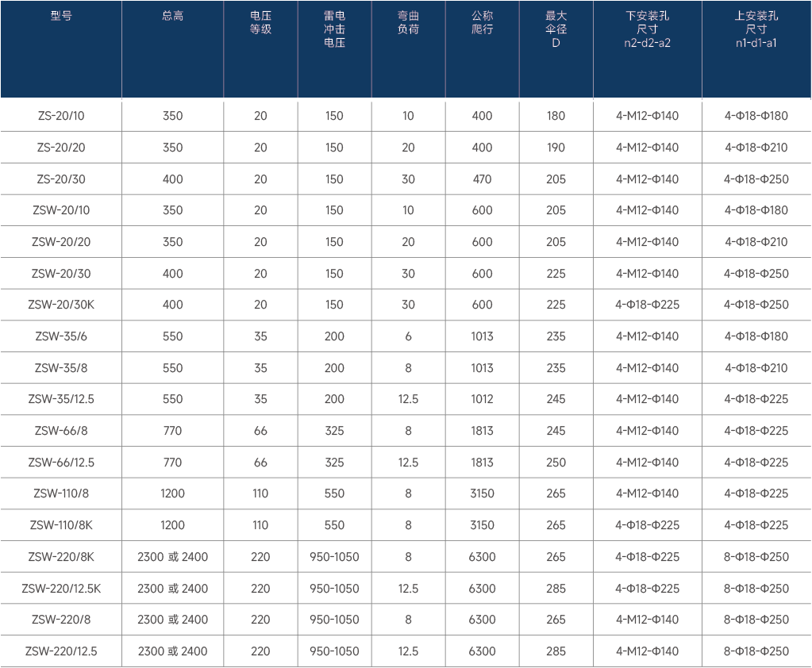Image resolution: width=812 pixels, height=668 pixels.
Task: Click the ZSW-110/8K model cell
Action: (61, 525)
